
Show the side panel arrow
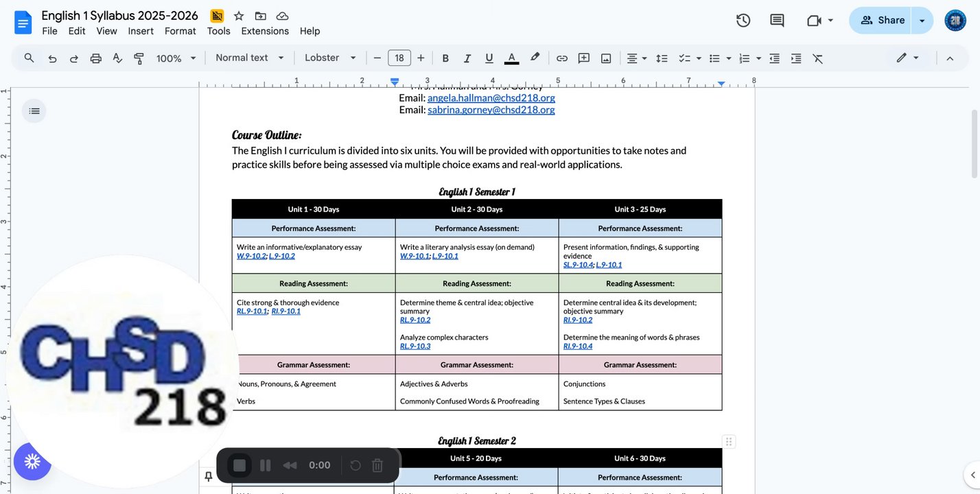click(972, 474)
